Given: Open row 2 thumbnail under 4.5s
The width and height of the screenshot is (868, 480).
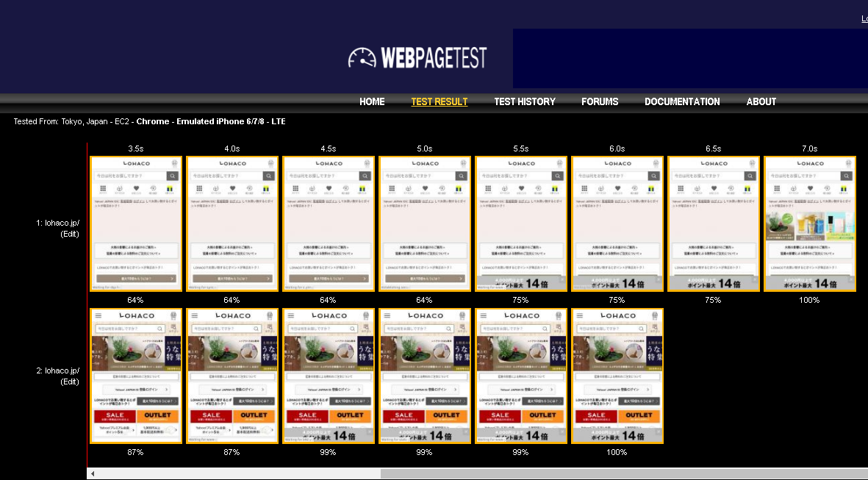Looking at the screenshot, I should click(x=329, y=376).
